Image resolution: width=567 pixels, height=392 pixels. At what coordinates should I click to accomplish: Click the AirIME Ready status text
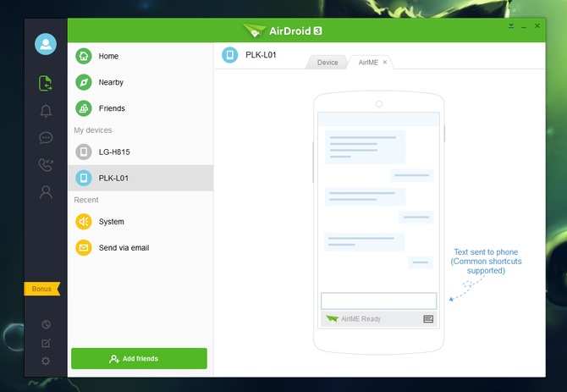coord(361,318)
